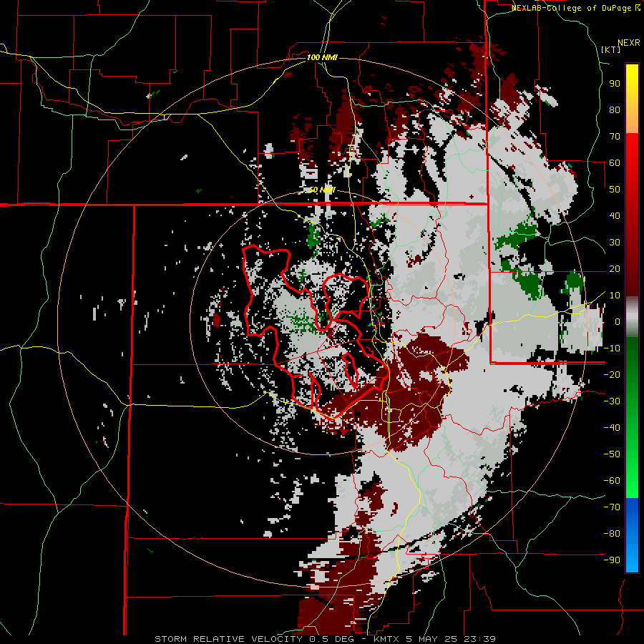Click the NEXR label above the color scale
The height and width of the screenshot is (644, 644).
point(629,43)
